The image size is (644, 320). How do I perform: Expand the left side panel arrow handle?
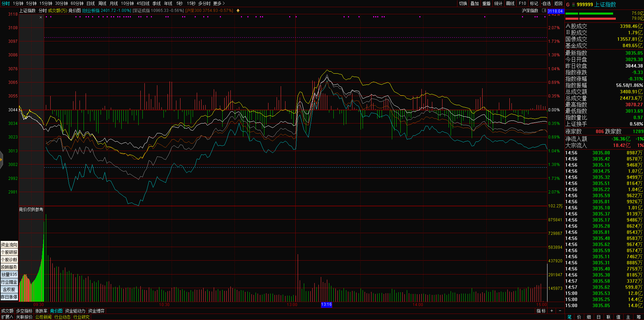click(1, 159)
